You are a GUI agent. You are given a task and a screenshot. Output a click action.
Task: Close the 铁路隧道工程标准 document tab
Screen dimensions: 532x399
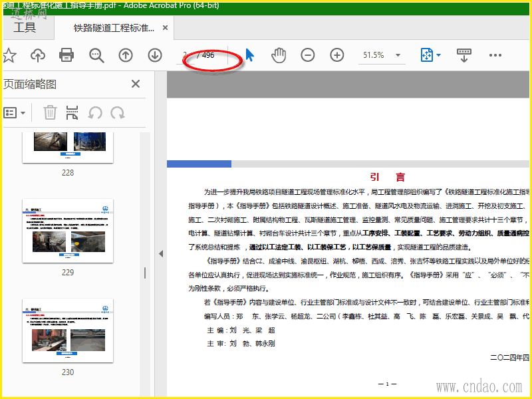165,27
